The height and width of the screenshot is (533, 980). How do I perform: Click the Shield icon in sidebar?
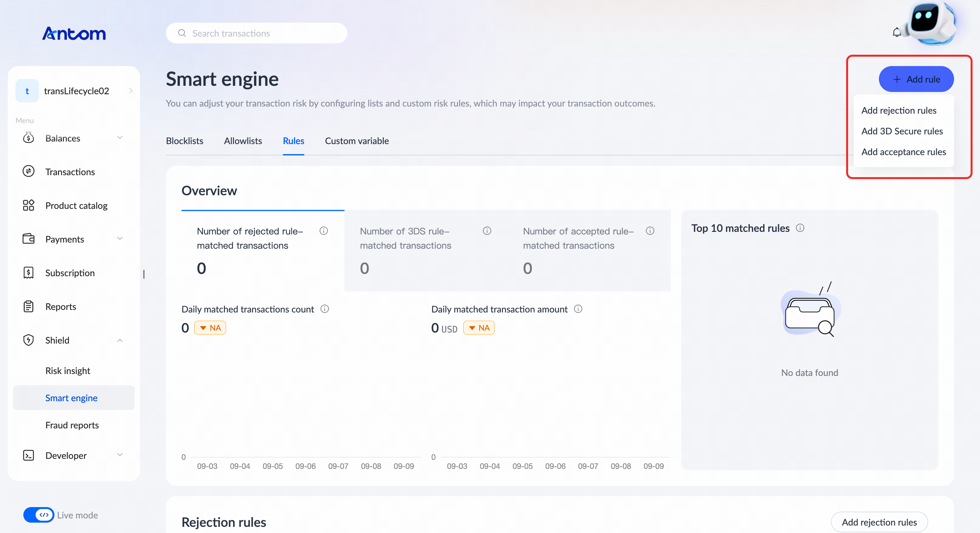pyautogui.click(x=29, y=340)
